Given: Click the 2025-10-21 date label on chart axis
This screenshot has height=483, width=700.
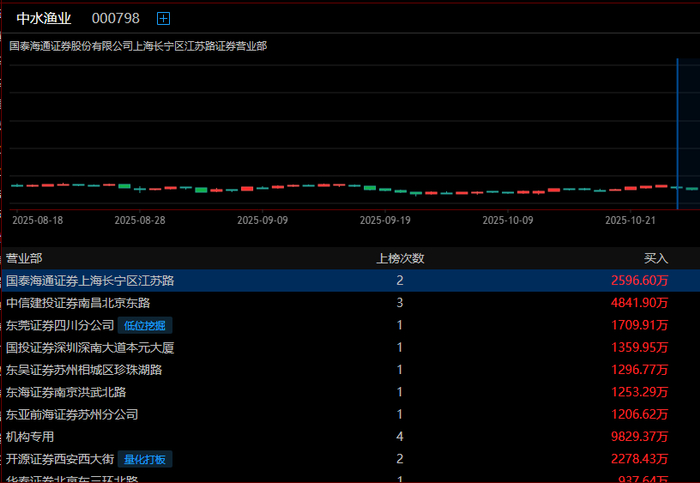Looking at the screenshot, I should pos(630,220).
